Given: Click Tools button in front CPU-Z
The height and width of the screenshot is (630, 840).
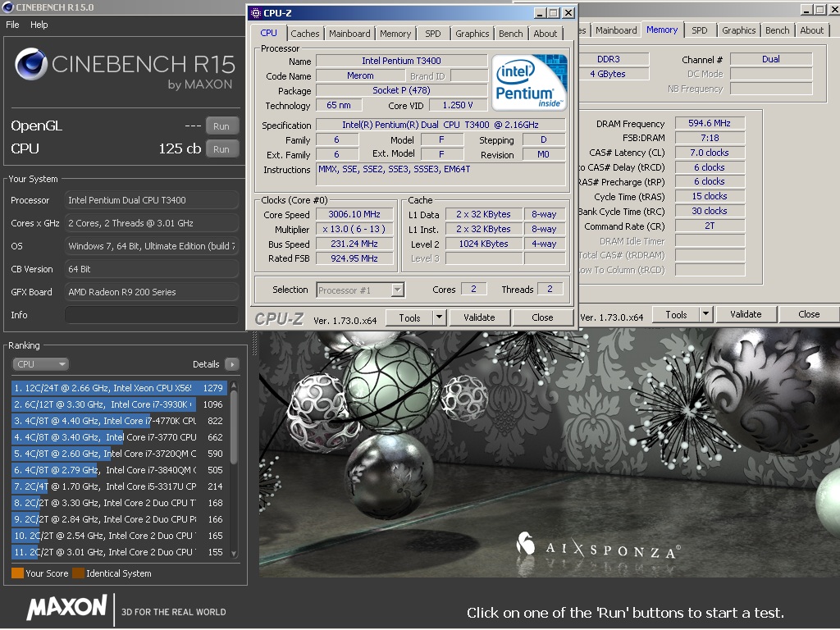Looking at the screenshot, I should coord(409,317).
